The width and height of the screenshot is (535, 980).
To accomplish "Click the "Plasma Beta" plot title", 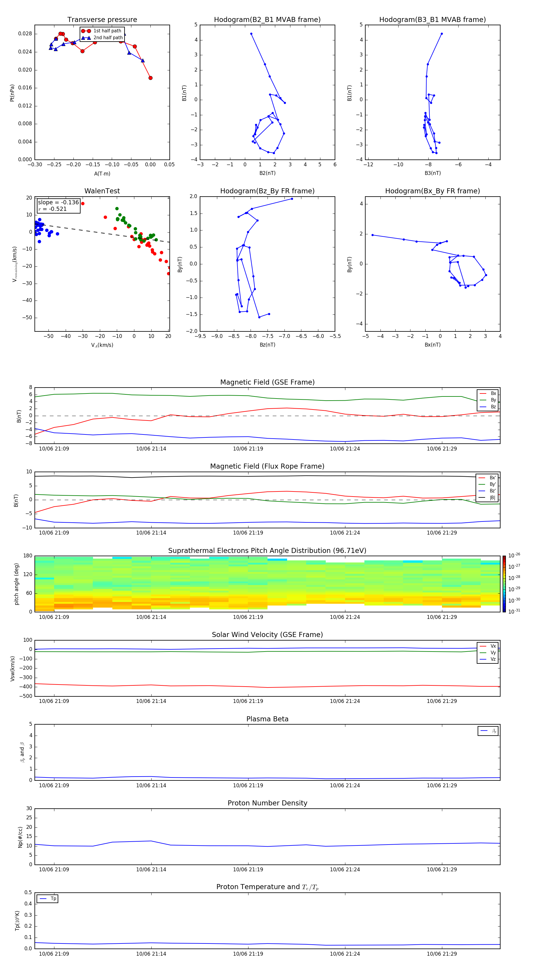I will coord(267,719).
